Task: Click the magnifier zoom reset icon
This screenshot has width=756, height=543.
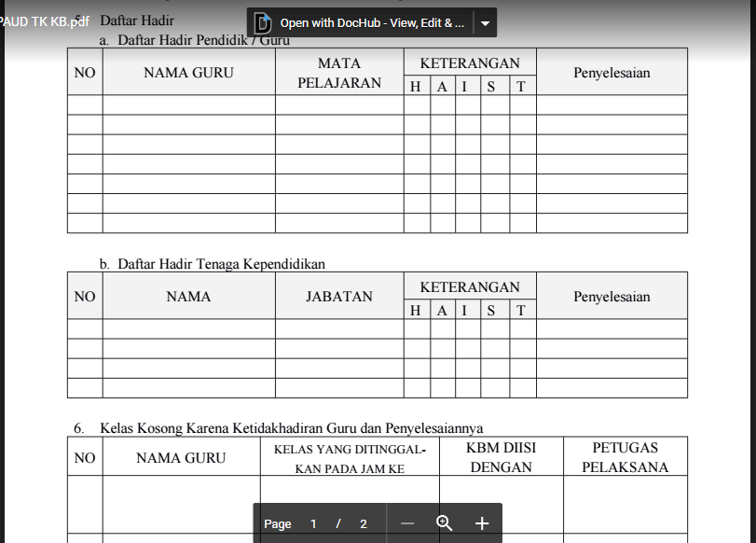Action: (444, 523)
